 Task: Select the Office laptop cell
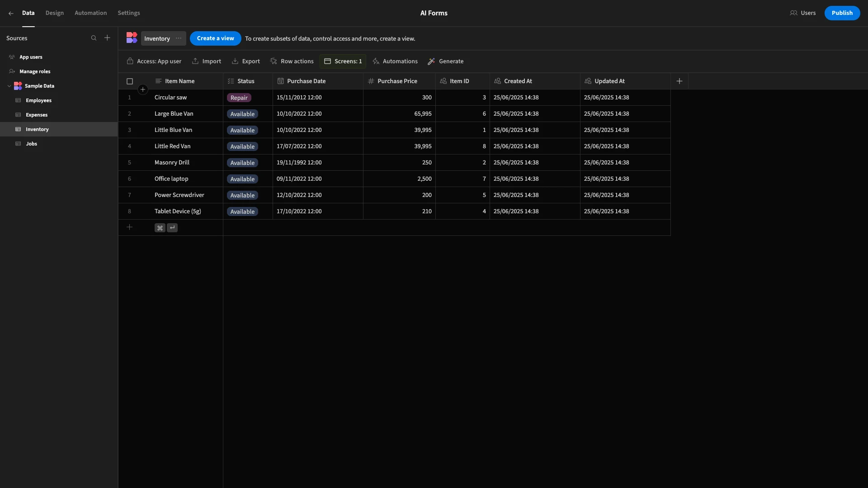pyautogui.click(x=187, y=179)
